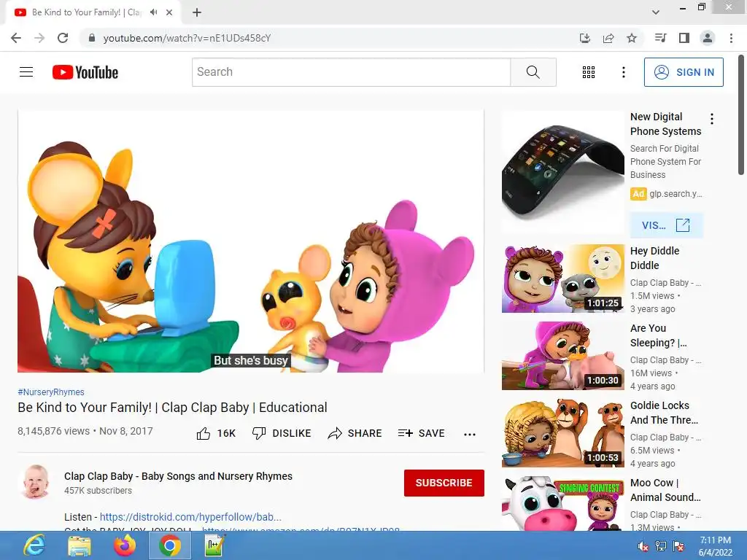Open channel name Clap Clap Baby link
The width and height of the screenshot is (747, 560).
tap(178, 476)
